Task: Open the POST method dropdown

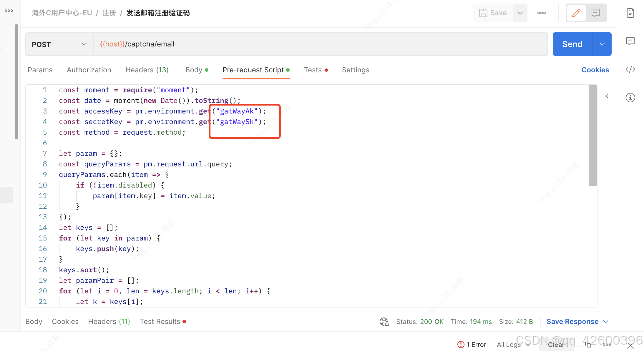Action: [x=59, y=44]
